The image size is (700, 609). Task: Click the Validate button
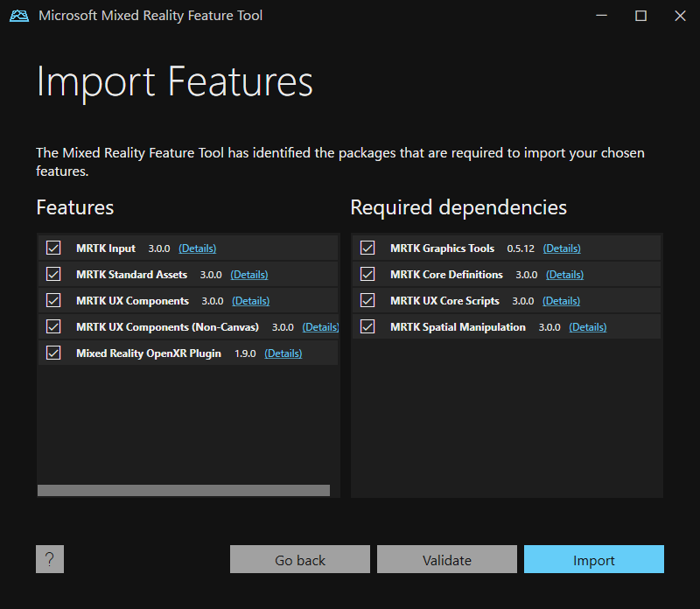[447, 559]
